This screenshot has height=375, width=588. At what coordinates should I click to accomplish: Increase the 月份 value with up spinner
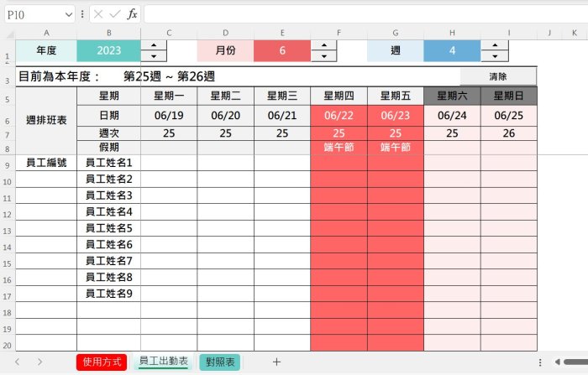[x=324, y=44]
